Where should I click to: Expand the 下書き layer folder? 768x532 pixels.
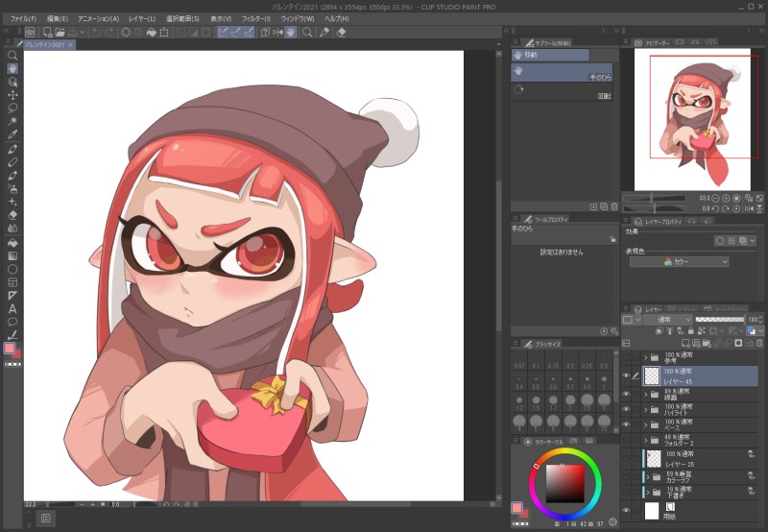[648, 492]
